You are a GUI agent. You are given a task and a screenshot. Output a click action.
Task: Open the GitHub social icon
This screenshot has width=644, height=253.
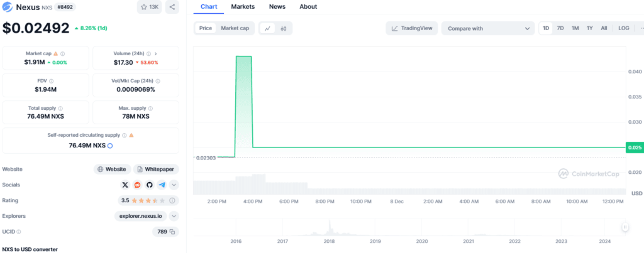click(x=150, y=185)
